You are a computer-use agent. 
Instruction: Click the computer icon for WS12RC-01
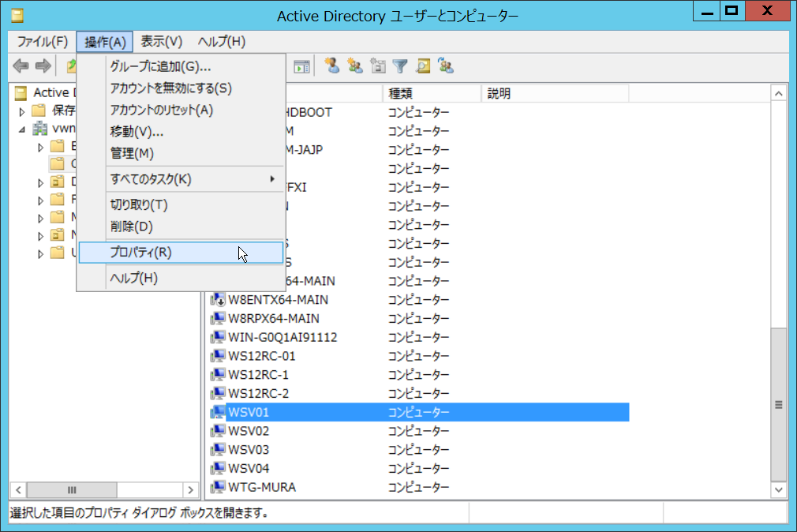tap(218, 356)
